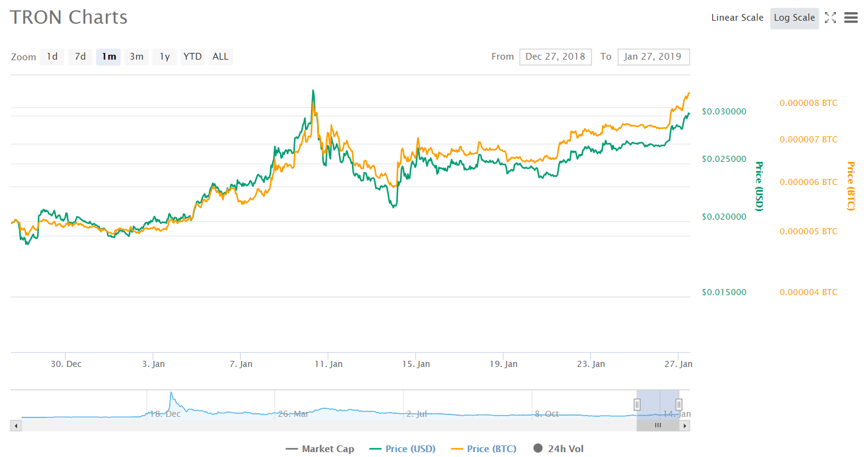Click the From date field showing Dec 27, 2018
Viewport: 868px width, 457px height.
pyautogui.click(x=555, y=57)
